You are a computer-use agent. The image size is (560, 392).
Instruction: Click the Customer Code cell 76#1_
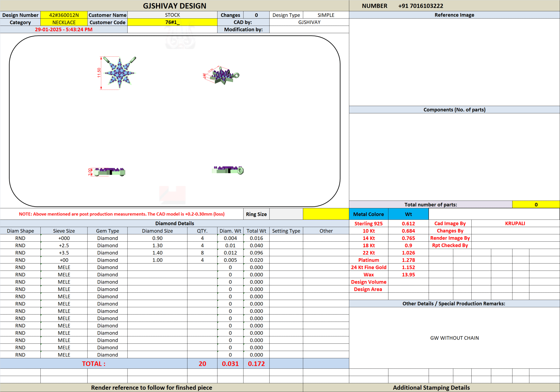[172, 23]
